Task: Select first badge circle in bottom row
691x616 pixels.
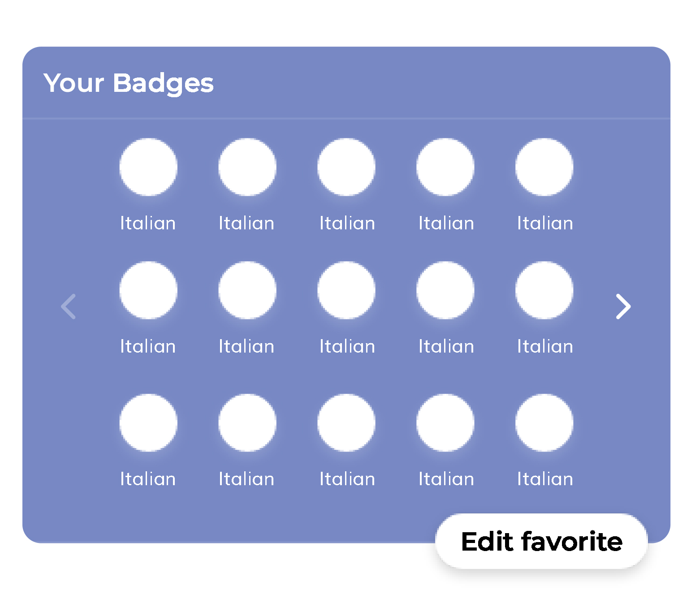Action: coord(148,422)
